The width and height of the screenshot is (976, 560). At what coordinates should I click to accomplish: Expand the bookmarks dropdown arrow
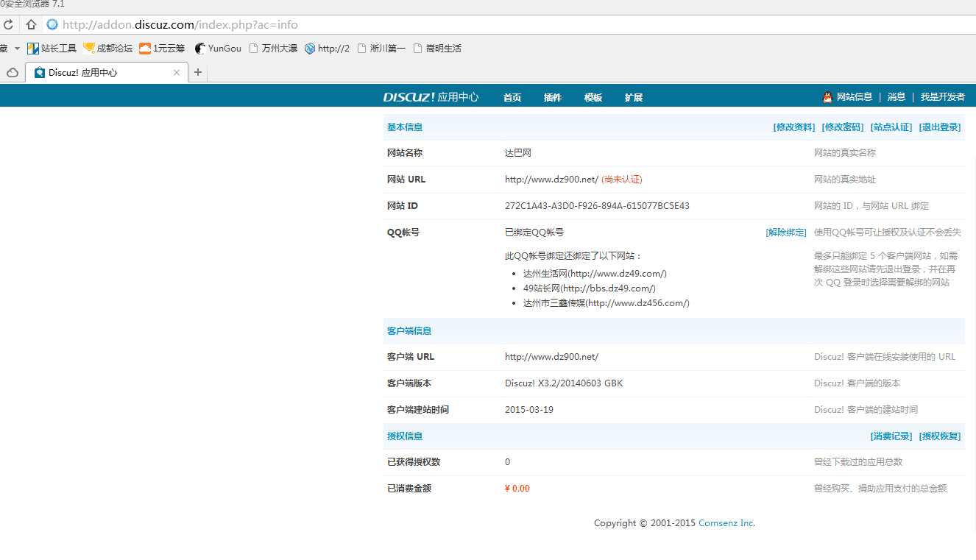click(17, 49)
